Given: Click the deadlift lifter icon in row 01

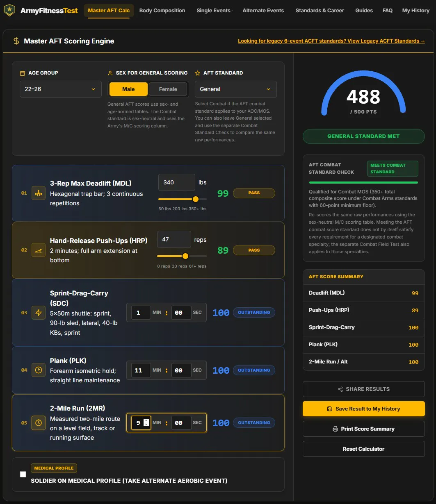Looking at the screenshot, I should tap(39, 193).
